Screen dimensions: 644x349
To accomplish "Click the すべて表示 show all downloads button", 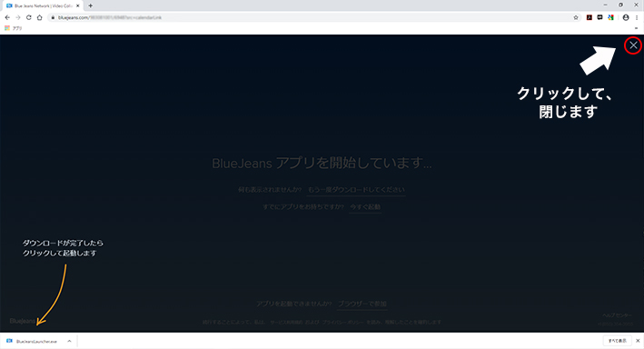I will pyautogui.click(x=618, y=341).
